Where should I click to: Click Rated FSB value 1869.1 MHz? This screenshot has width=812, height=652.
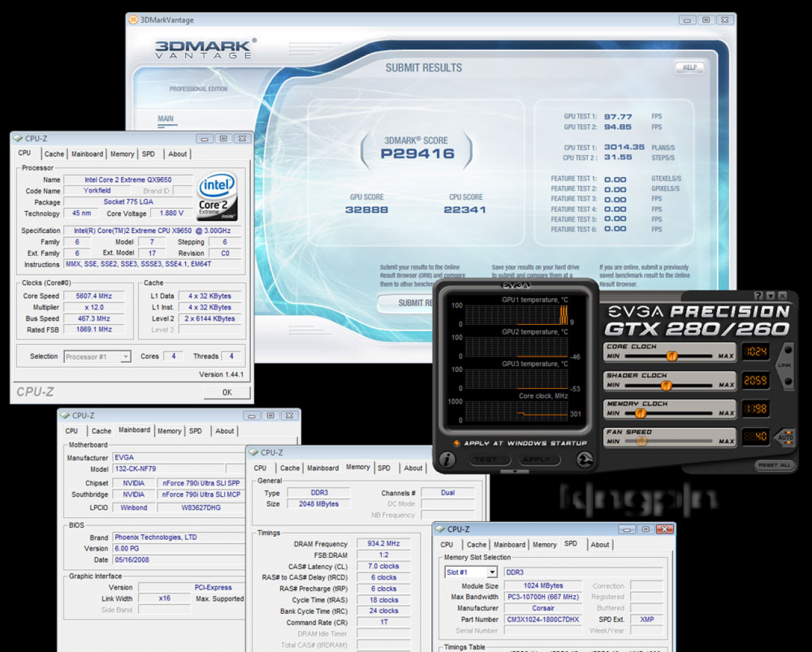(94, 330)
